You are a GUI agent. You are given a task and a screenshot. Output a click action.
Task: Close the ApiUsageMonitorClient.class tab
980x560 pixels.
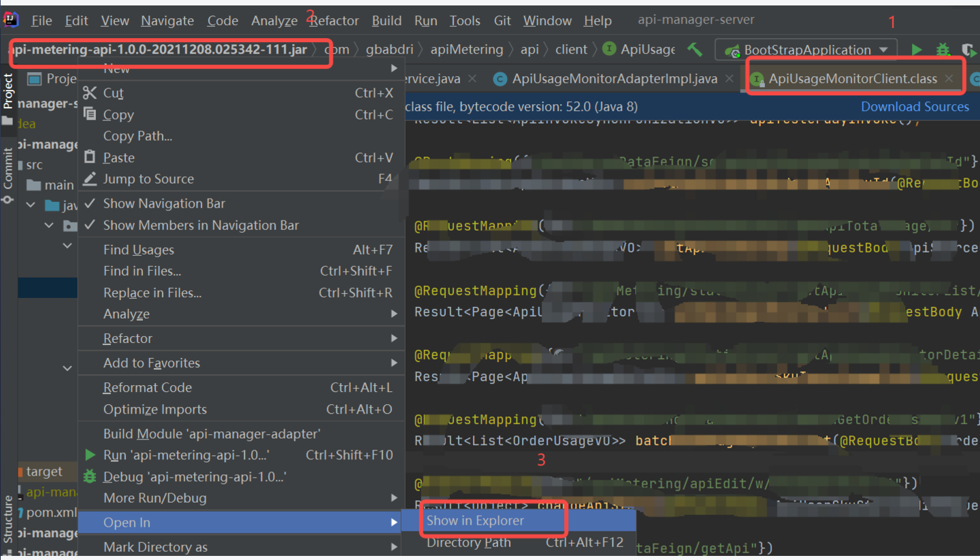949,79
